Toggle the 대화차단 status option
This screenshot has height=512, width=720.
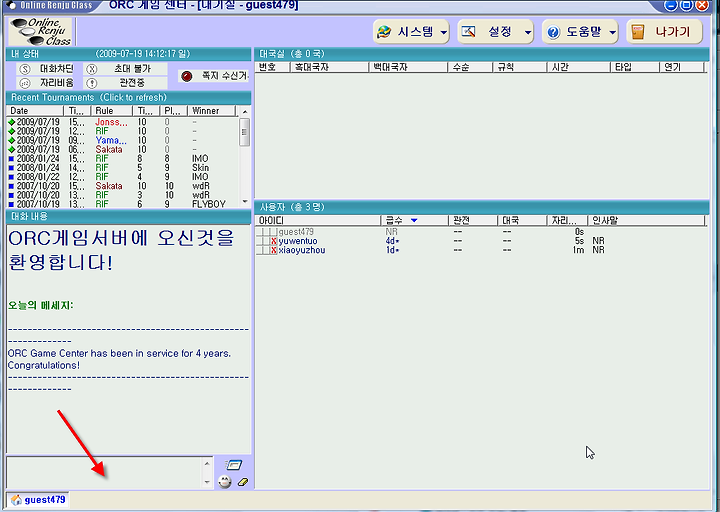[45, 69]
